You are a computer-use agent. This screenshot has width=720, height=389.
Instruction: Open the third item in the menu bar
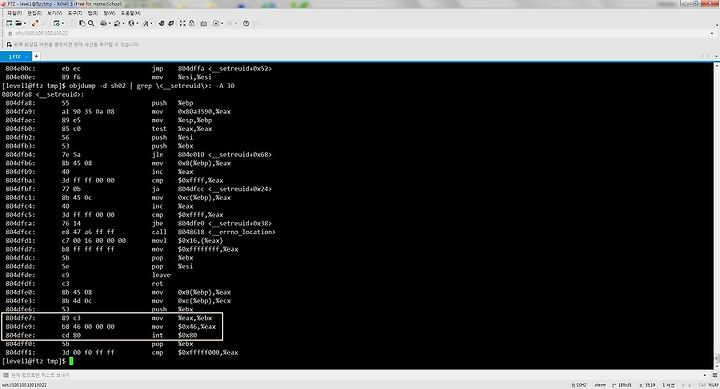click(x=55, y=13)
